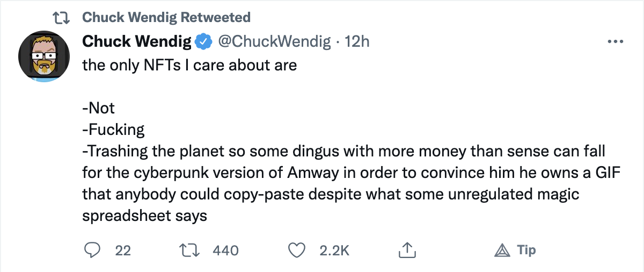Screen dimensions: 644x272
Task: Click the words 'spreadsheet says' in tweet
Action: click(144, 216)
